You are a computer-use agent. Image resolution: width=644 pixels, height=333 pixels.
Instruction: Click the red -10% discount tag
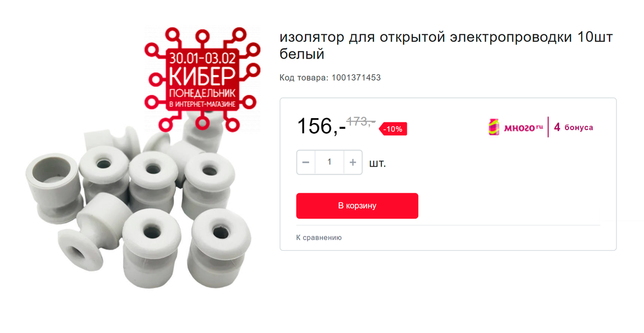point(393,129)
